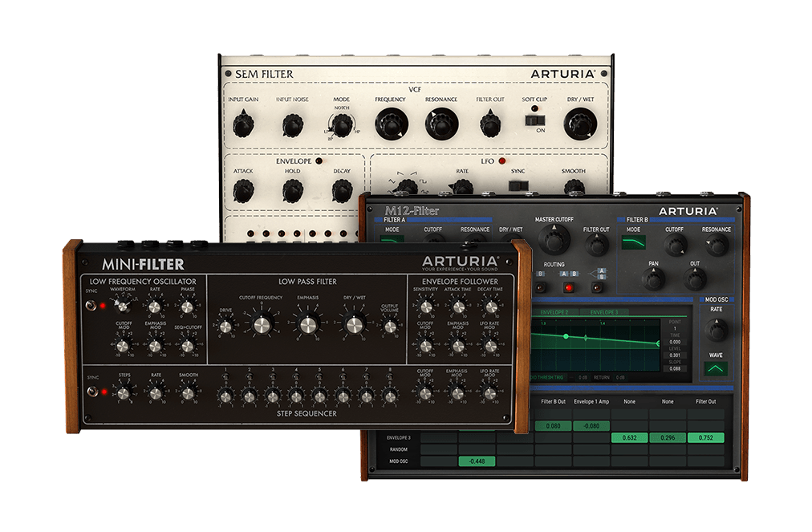Open the Filter B Out destination column header
The height and width of the screenshot is (532, 812).
point(553,401)
